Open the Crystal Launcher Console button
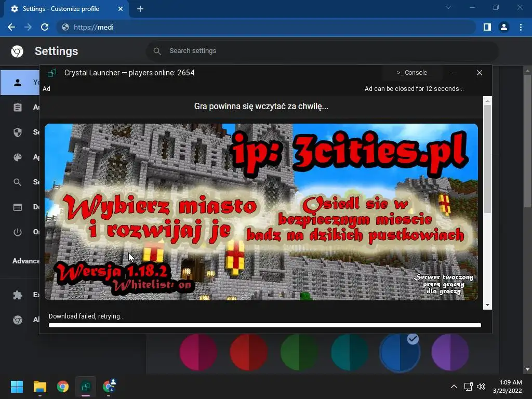Viewport: 532px width, 399px height. pos(412,73)
